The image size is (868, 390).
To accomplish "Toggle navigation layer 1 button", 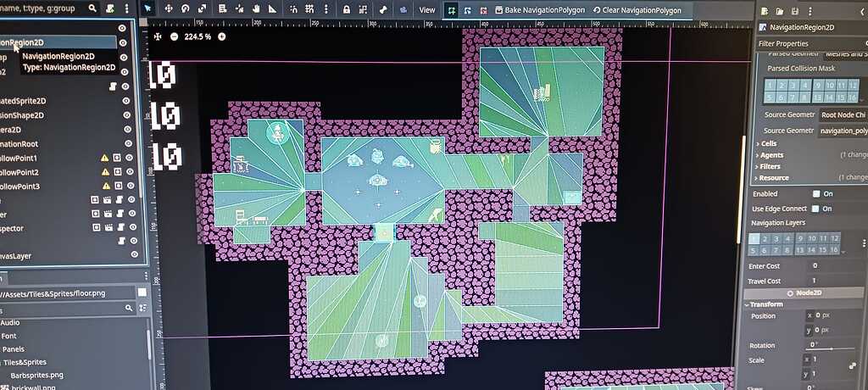I will pos(753,239).
